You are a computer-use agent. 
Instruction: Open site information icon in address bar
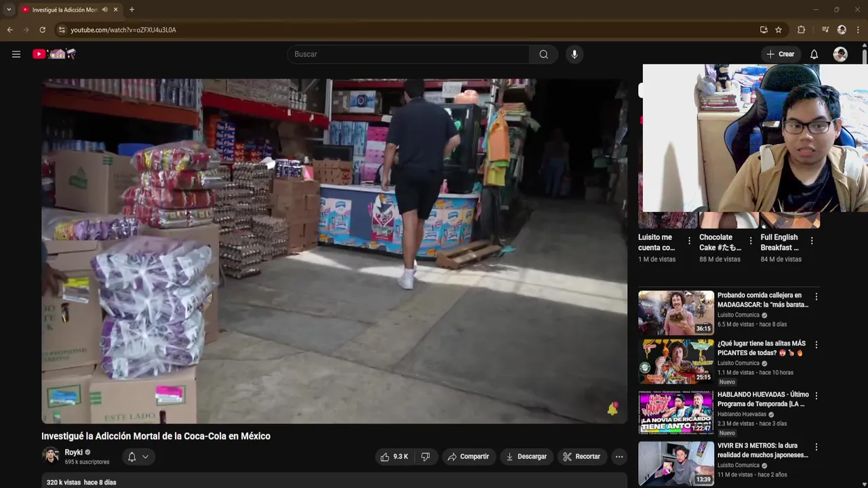(62, 30)
